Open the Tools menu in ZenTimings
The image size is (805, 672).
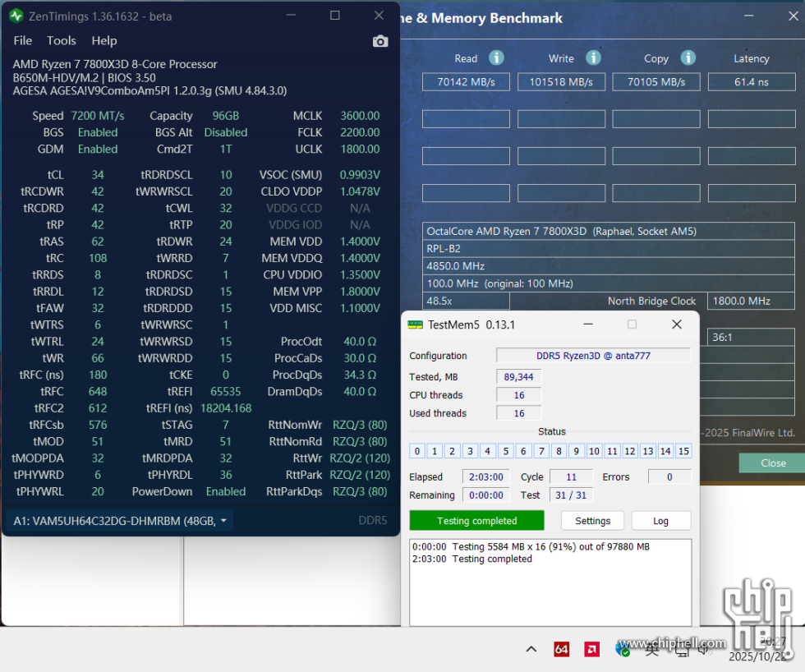pos(62,40)
